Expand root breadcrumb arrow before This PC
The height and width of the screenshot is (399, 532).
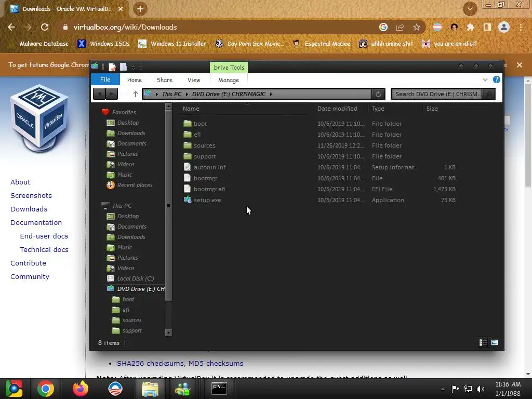click(x=157, y=94)
